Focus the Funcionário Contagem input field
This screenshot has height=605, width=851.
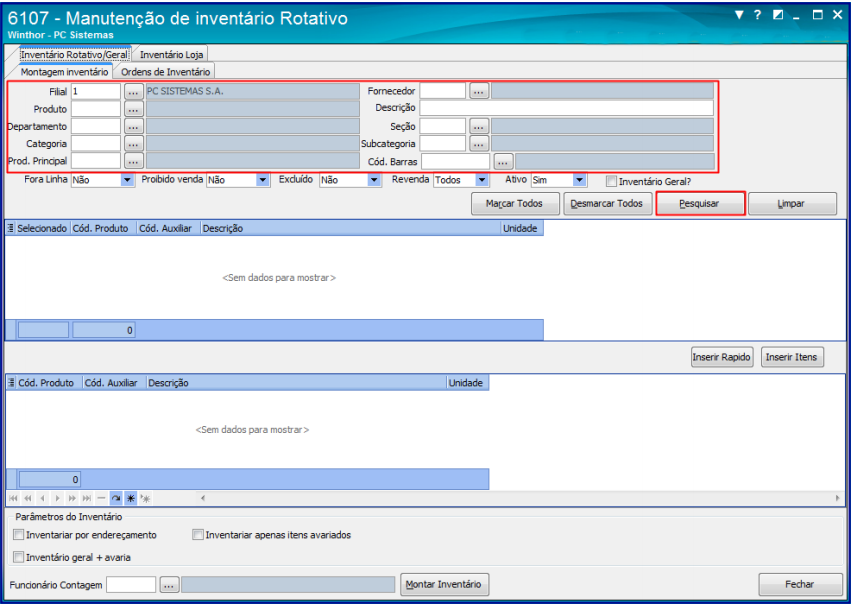pyautogui.click(x=131, y=585)
